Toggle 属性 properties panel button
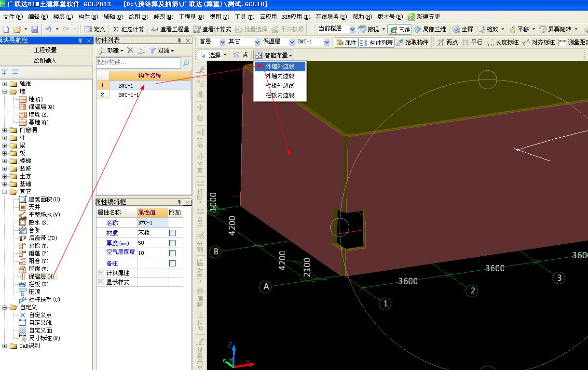Screen dimensions: 588x370 (x=346, y=42)
